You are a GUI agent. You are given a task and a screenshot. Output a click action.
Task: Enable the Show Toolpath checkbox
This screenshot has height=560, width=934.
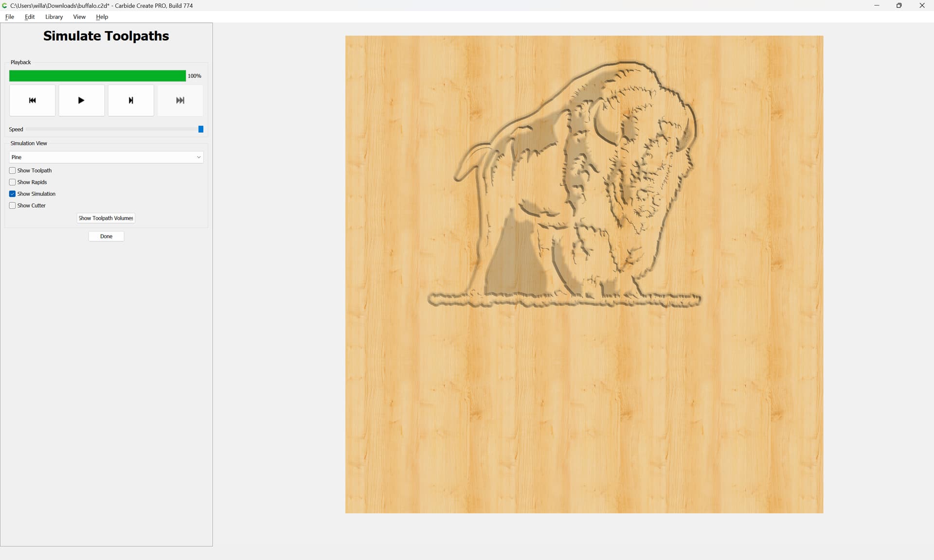coord(13,171)
